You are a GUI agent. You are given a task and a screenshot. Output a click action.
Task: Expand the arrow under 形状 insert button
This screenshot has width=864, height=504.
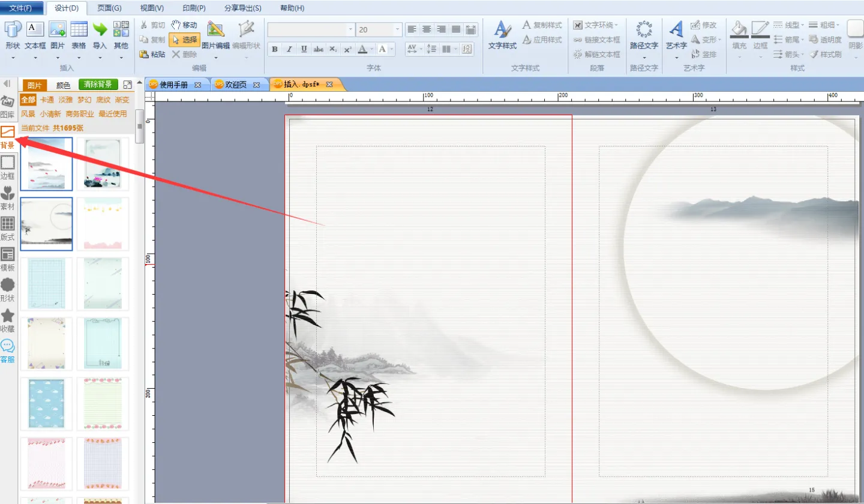13,58
